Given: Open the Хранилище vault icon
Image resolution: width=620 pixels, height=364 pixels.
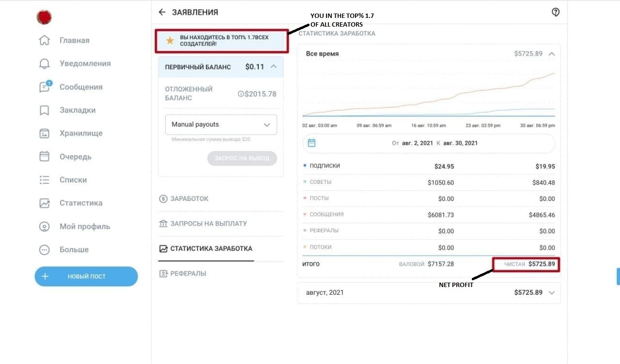Looking at the screenshot, I should [45, 134].
